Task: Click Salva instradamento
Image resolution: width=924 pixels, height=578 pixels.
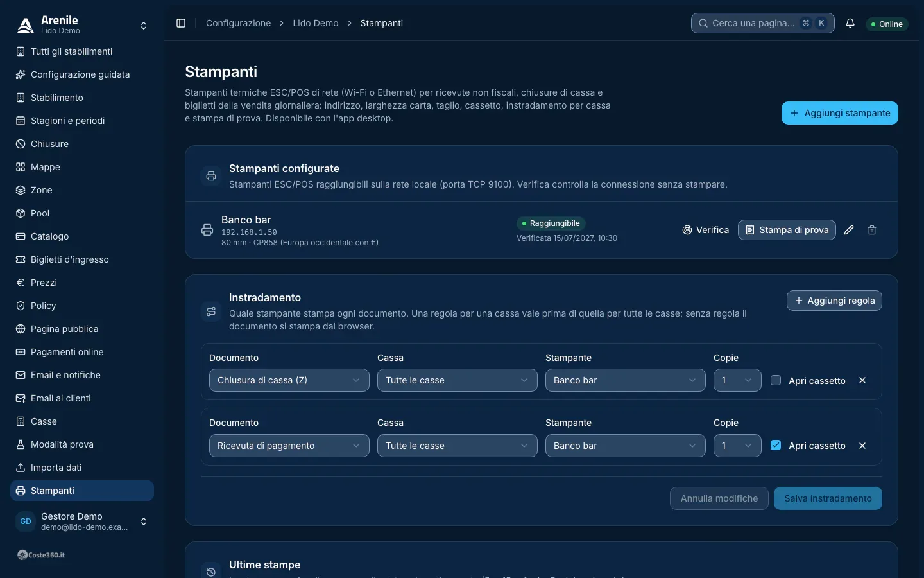Action: 828,498
